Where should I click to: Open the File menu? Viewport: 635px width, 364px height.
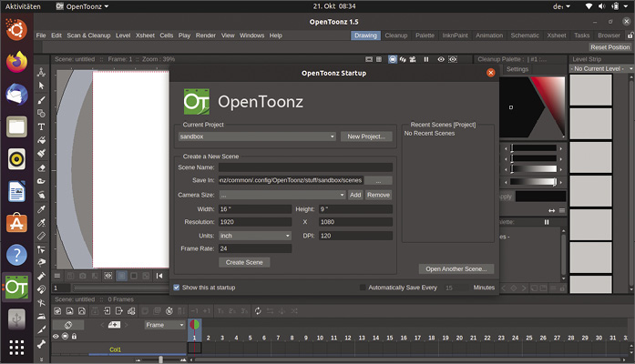pyautogui.click(x=41, y=35)
